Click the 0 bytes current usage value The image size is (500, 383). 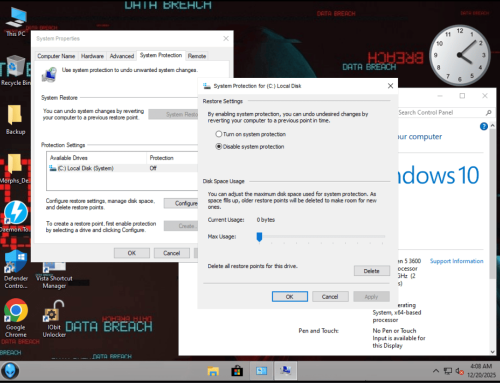point(266,220)
